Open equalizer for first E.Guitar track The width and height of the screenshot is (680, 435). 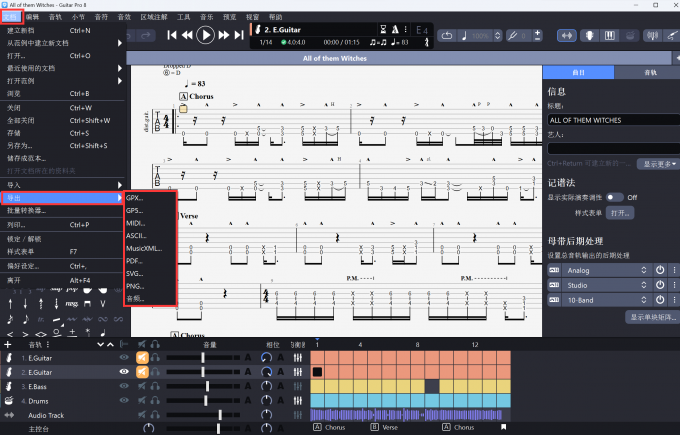(297, 357)
